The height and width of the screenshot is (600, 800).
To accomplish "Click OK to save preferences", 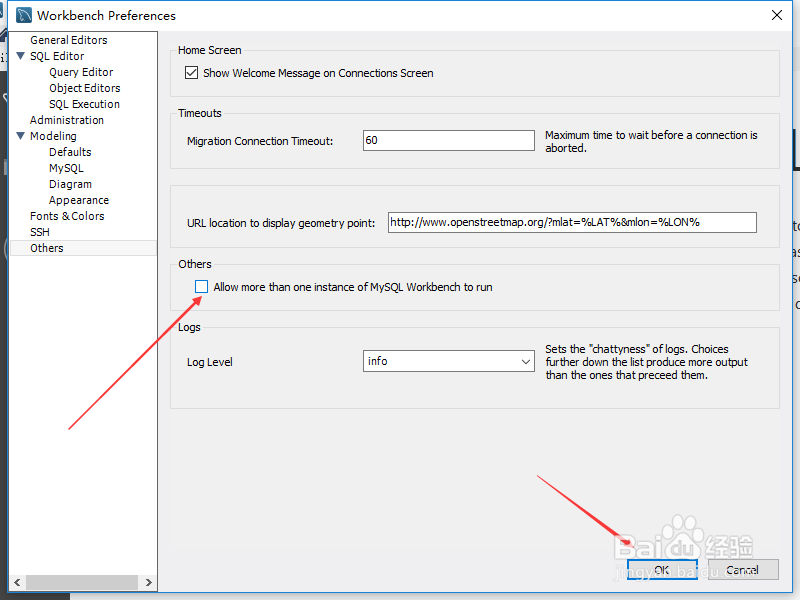I will click(662, 569).
